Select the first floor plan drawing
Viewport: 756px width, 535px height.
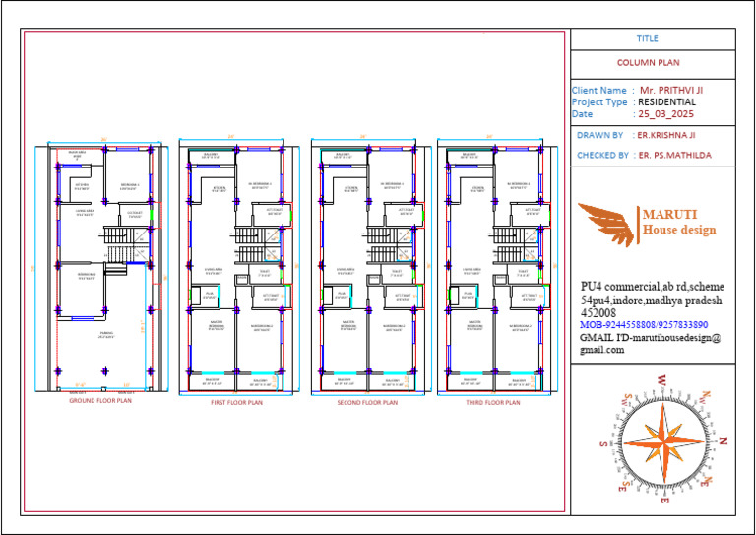[239, 267]
